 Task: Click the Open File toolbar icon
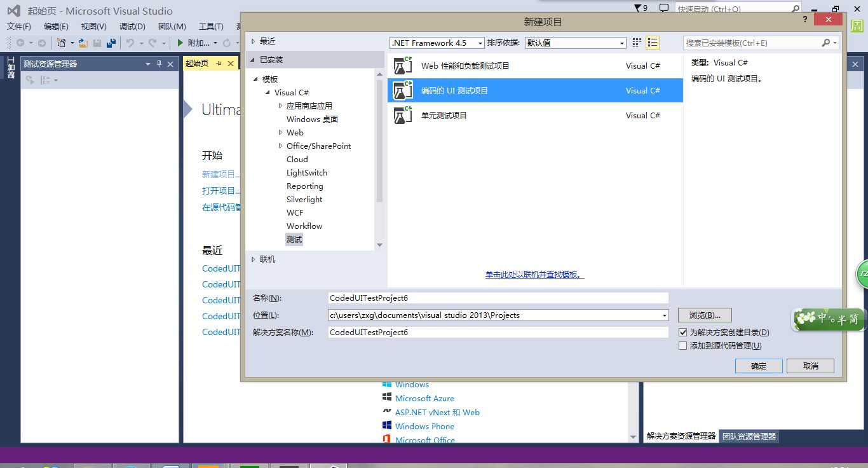[83, 43]
